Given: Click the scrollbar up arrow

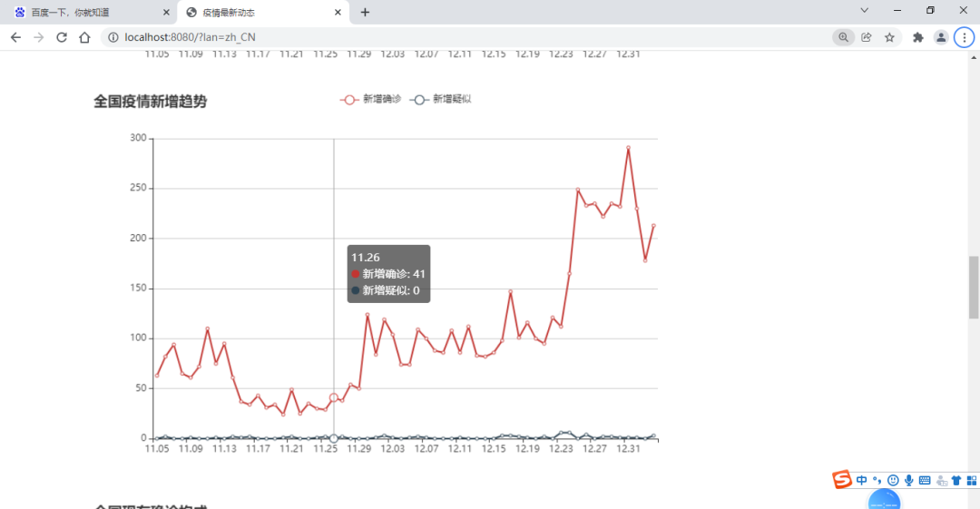Looking at the screenshot, I should tap(974, 57).
